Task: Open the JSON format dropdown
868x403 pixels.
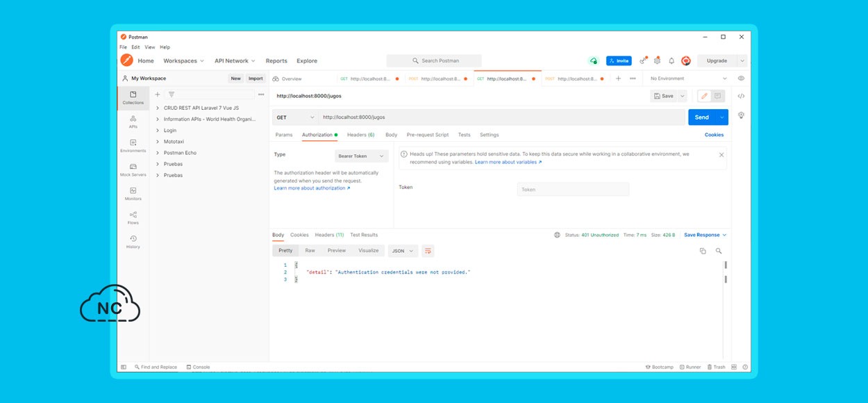Action: click(403, 251)
